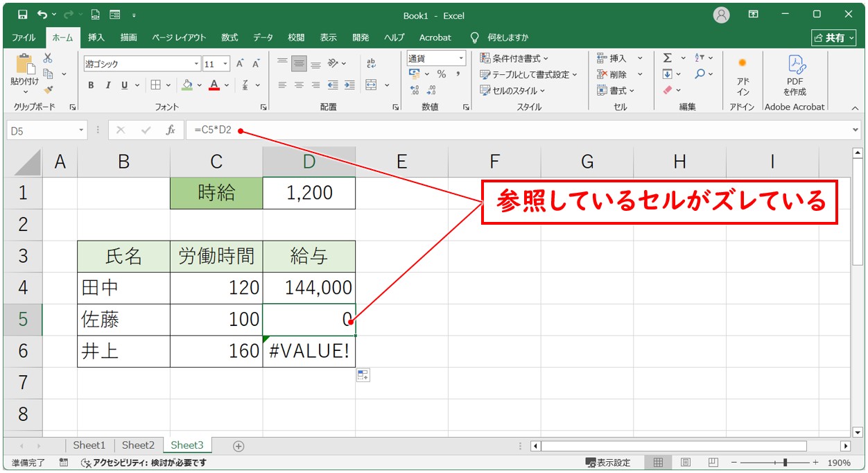Toggle bold formatting
The image size is (868, 473).
click(91, 85)
